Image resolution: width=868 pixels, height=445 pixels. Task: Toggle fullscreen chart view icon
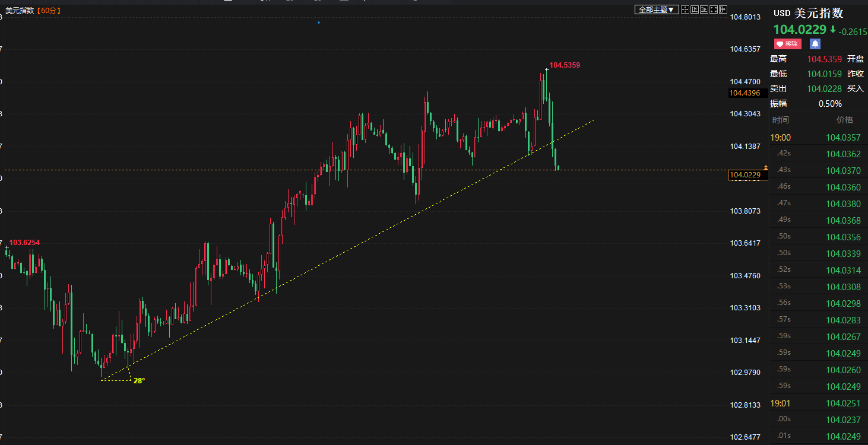[713, 9]
